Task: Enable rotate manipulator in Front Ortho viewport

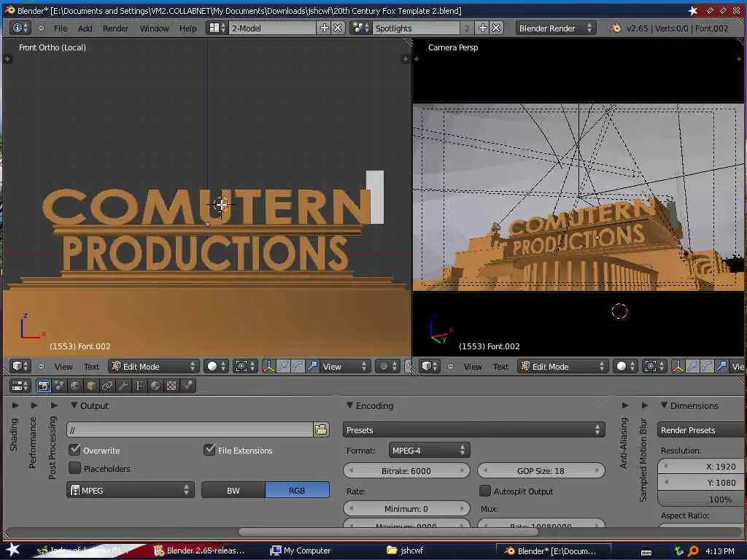Action: 298,366
